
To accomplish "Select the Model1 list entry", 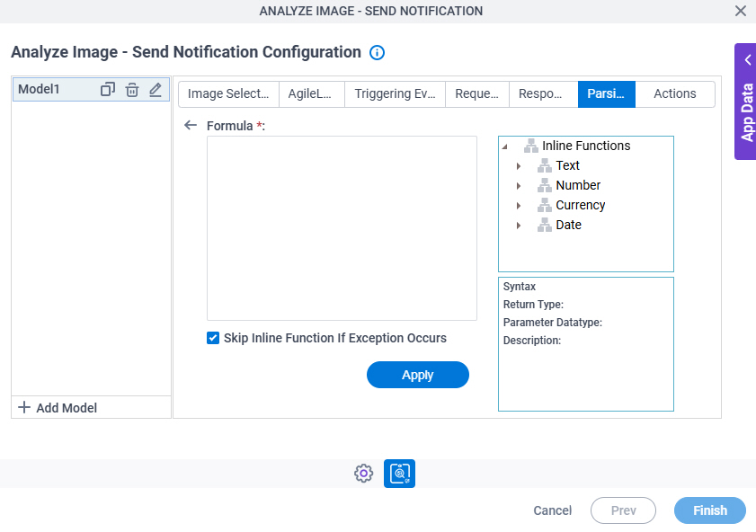I will 91,90.
